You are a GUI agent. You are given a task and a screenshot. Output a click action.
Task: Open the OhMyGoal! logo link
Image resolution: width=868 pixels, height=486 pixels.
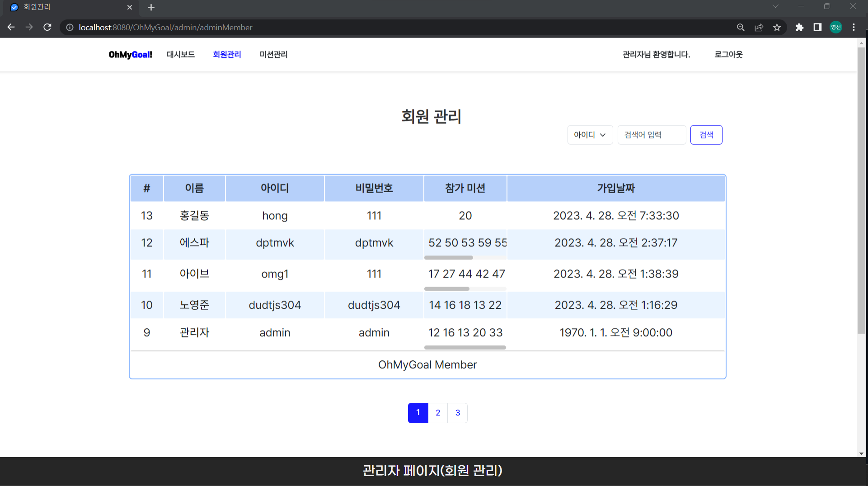pyautogui.click(x=130, y=55)
